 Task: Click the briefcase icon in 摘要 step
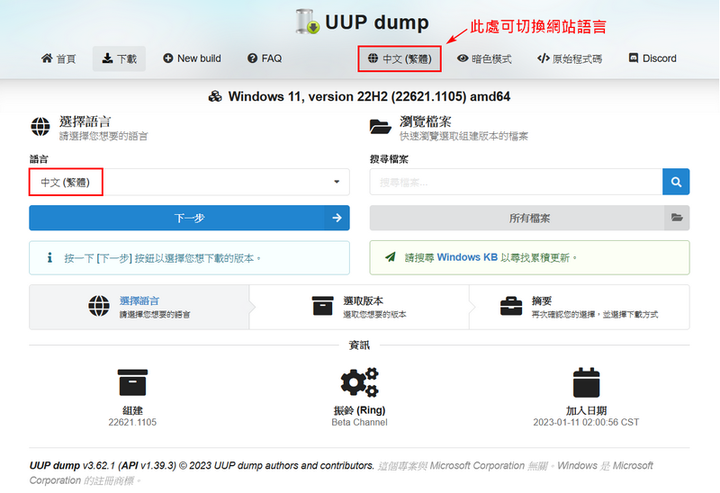(x=511, y=306)
